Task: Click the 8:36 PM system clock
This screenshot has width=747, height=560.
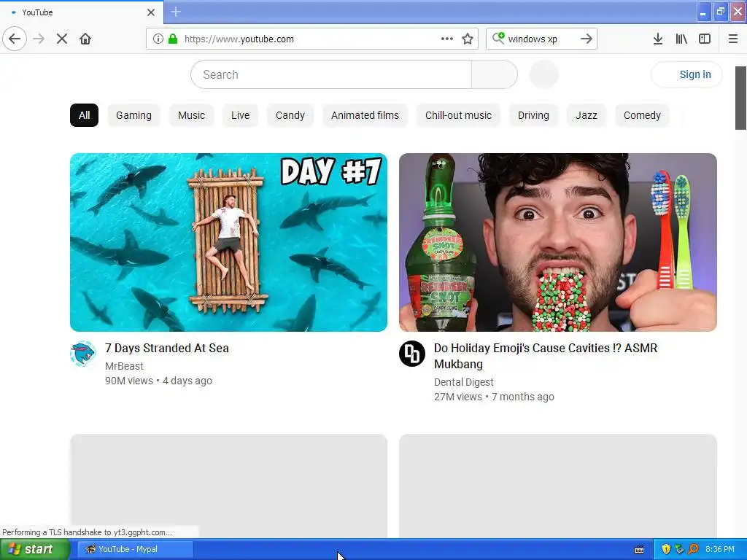Action: tap(720, 549)
